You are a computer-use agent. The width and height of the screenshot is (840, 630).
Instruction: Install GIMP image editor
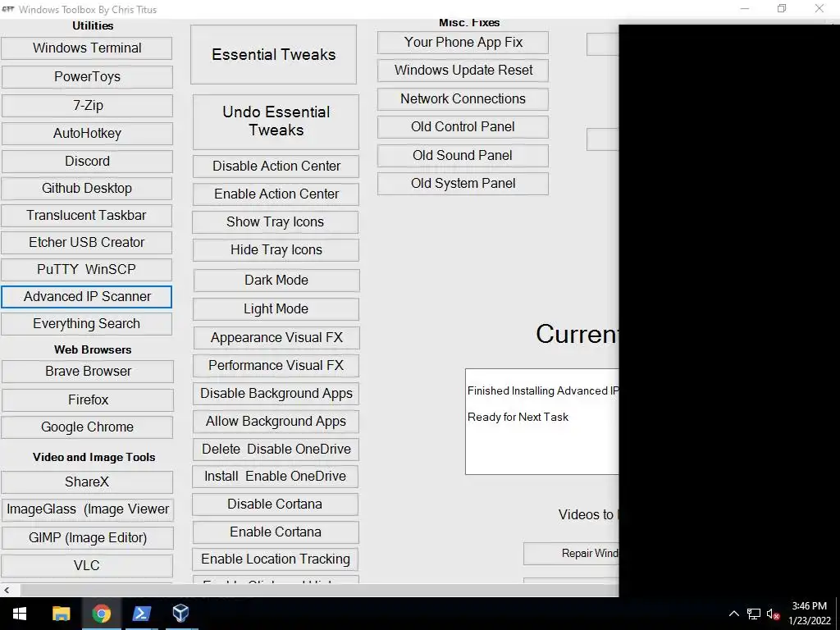point(87,538)
